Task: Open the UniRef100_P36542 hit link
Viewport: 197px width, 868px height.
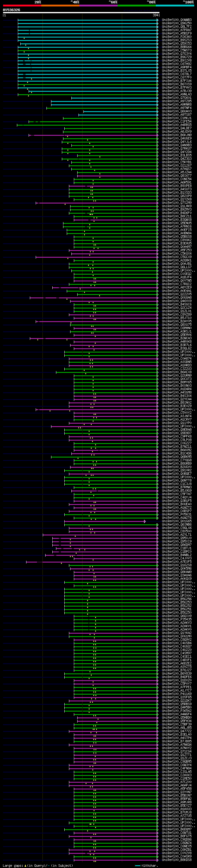Action: pyautogui.click(x=177, y=711)
